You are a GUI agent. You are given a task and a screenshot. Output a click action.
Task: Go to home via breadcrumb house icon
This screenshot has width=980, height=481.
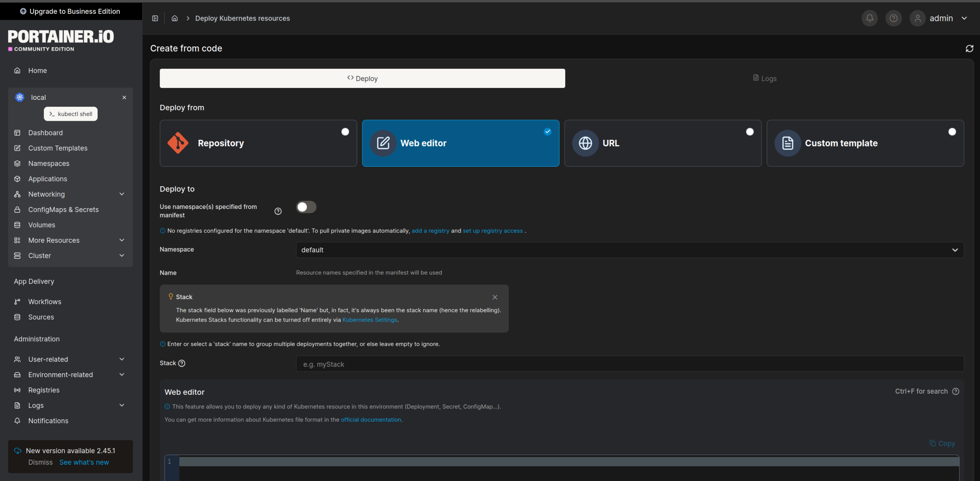pos(175,18)
